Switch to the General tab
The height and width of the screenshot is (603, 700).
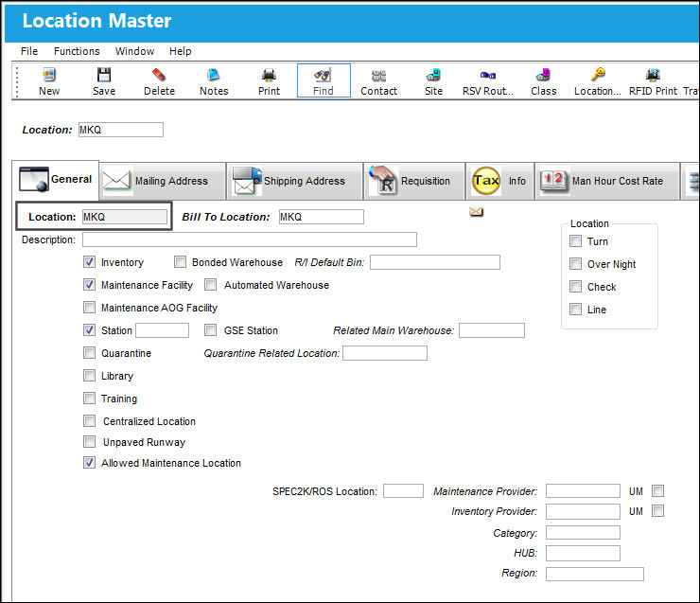click(x=56, y=180)
